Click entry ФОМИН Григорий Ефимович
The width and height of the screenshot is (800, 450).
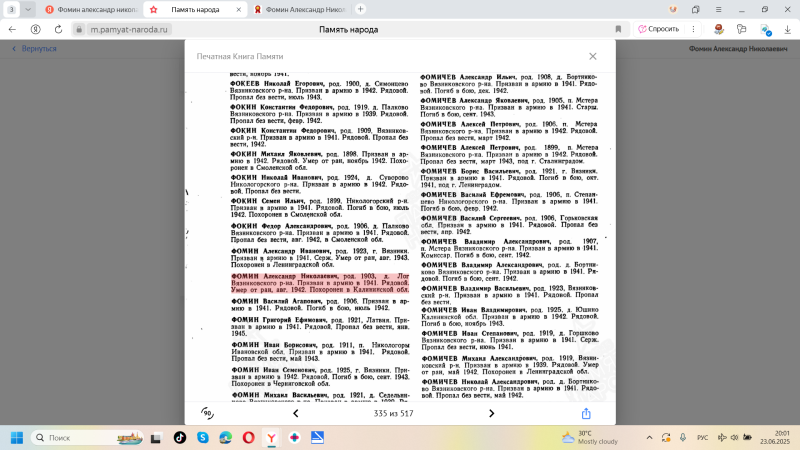[x=320, y=327]
